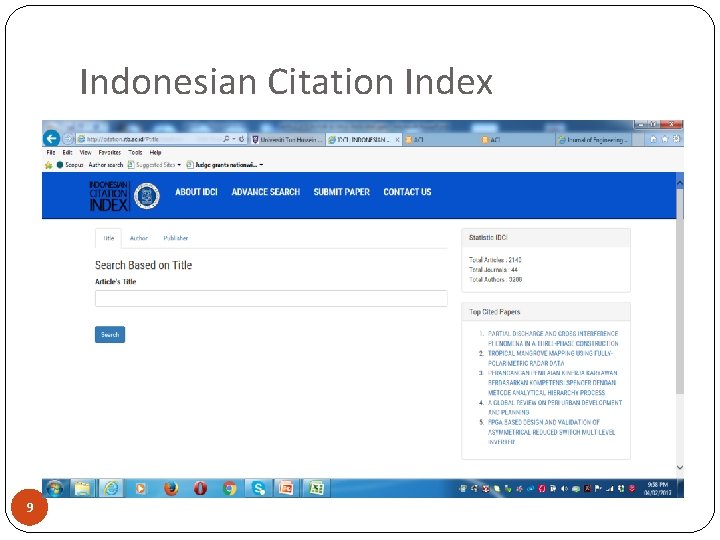Image resolution: width=720 pixels, height=540 pixels.
Task: Click the Indonesian Citation Index logo
Action: point(108,196)
